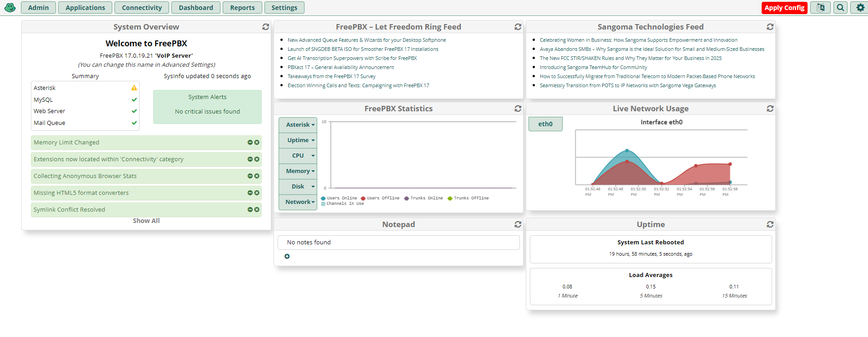The height and width of the screenshot is (337, 868).
Task: Expand the Network statistics dropdown
Action: (x=298, y=202)
